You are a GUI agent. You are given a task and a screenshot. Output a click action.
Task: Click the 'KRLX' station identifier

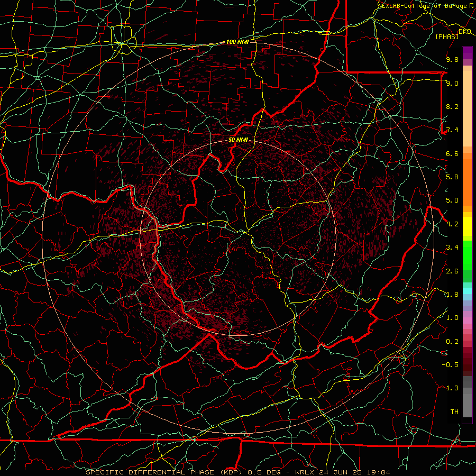point(305,472)
